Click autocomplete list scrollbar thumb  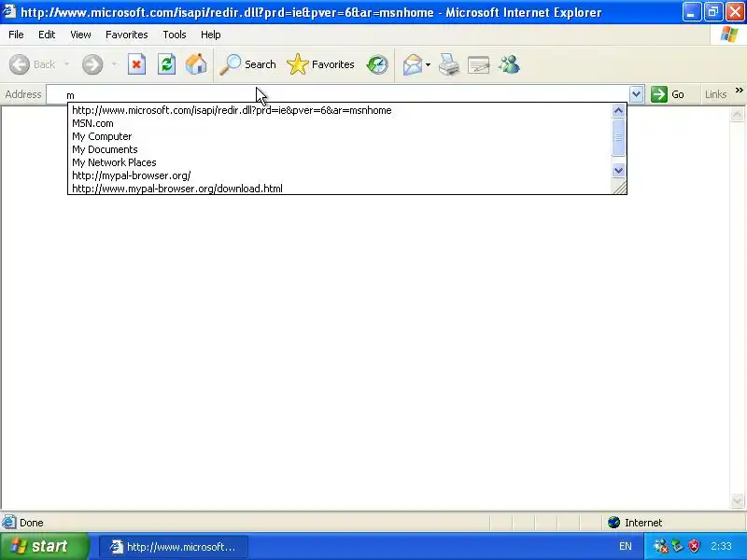(x=618, y=137)
